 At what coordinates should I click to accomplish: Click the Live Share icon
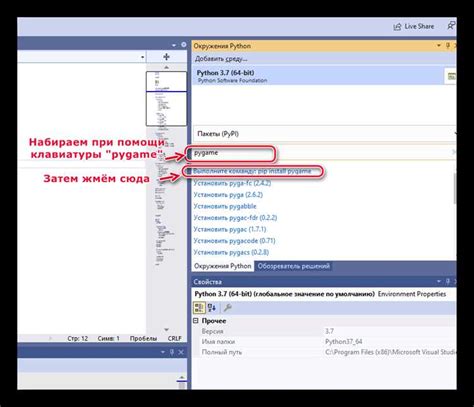[397, 27]
